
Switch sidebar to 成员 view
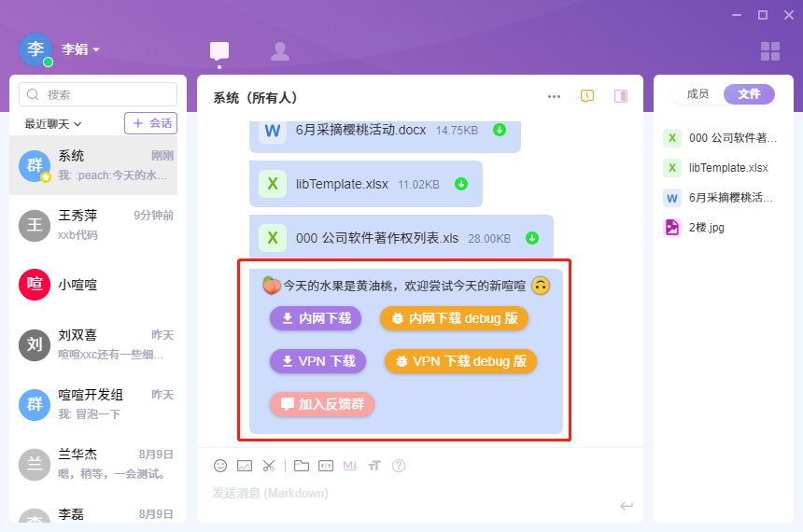[x=697, y=93]
